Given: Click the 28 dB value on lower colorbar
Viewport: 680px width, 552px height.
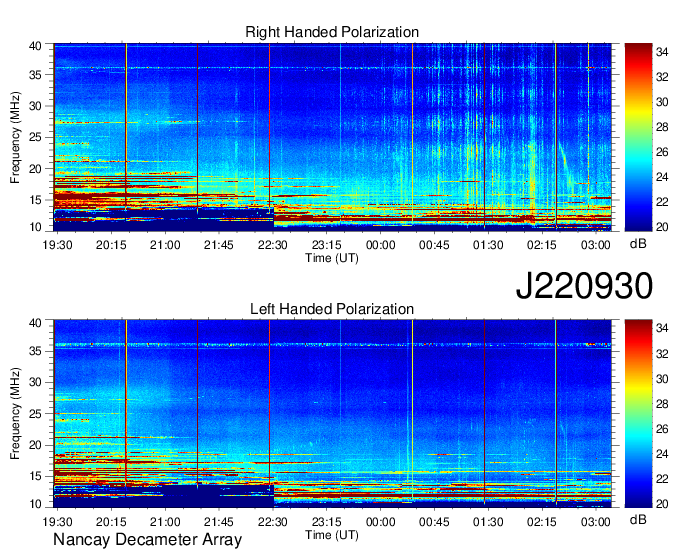Looking at the screenshot, I should pos(662,404).
